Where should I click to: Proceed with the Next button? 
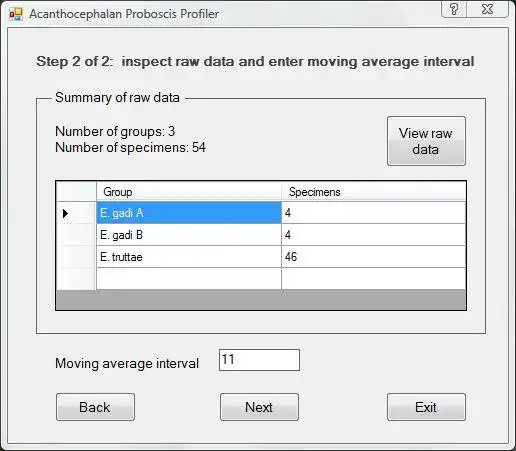(259, 407)
